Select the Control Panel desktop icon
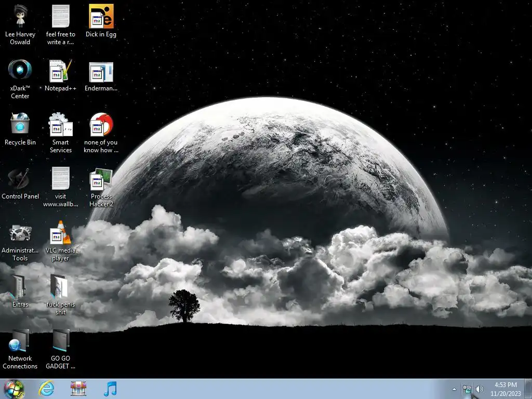This screenshot has height=399, width=532. click(x=20, y=183)
